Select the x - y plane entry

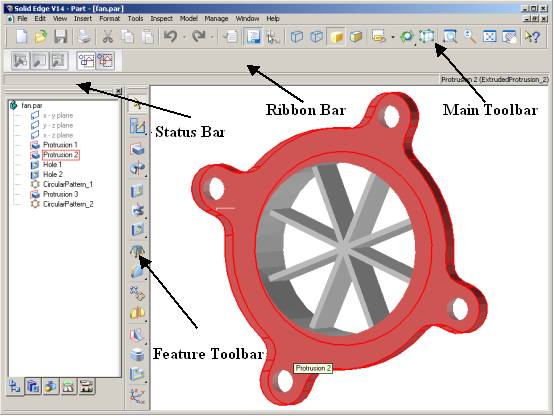pyautogui.click(x=58, y=115)
